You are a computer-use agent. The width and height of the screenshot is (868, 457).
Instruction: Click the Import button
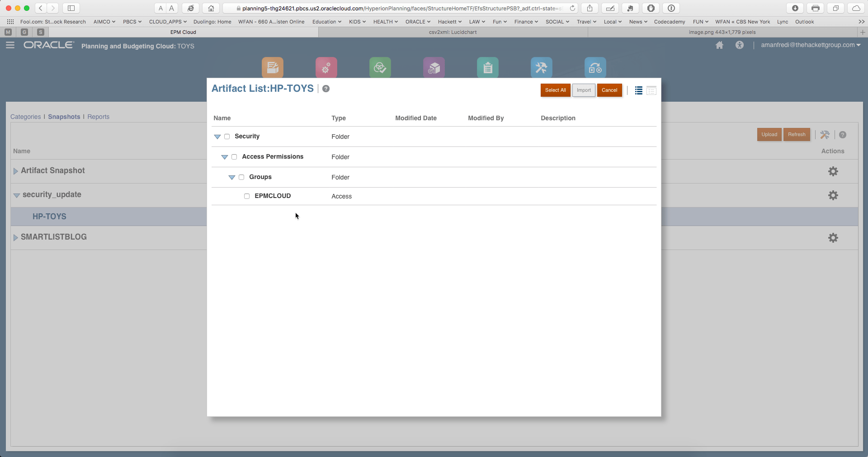click(584, 90)
